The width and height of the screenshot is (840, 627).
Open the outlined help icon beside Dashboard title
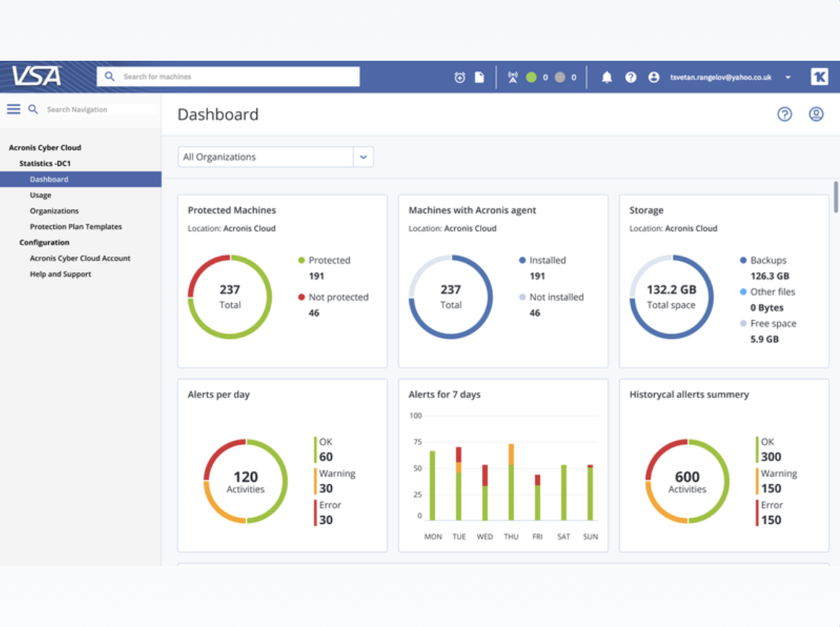[x=784, y=114]
